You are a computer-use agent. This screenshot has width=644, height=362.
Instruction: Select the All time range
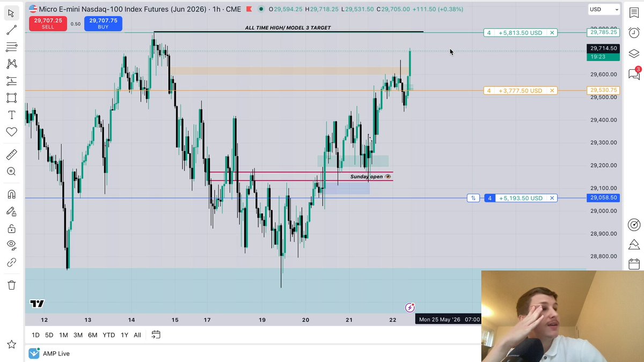[x=137, y=335]
